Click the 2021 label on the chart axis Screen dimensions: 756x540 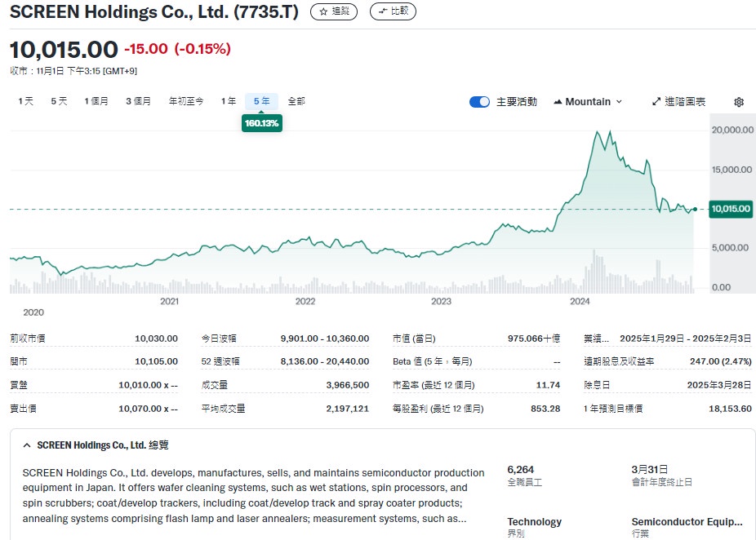click(x=169, y=302)
